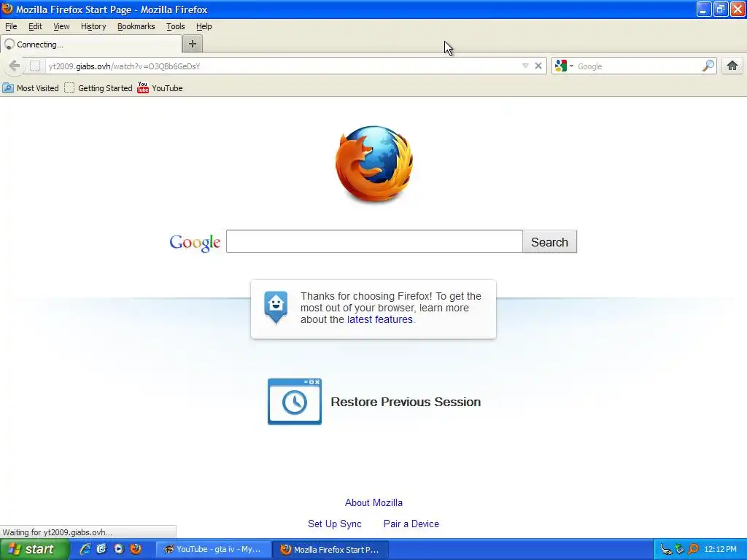This screenshot has width=747, height=560.
Task: Open the search engine selector dropdown
Action: click(565, 66)
